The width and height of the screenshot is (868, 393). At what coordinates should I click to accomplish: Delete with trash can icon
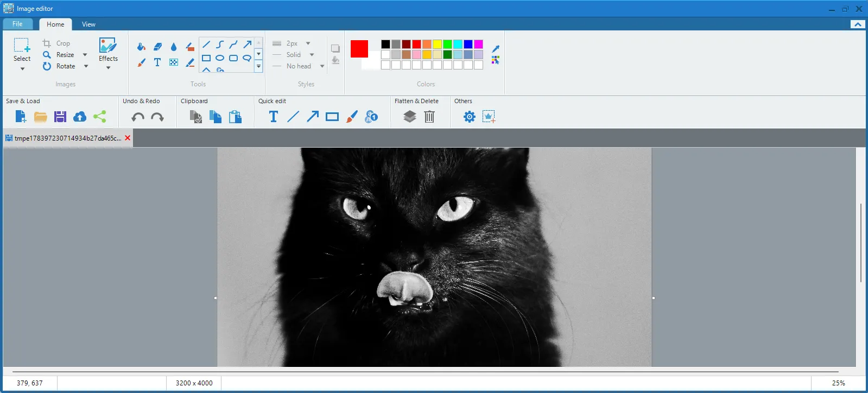(429, 117)
